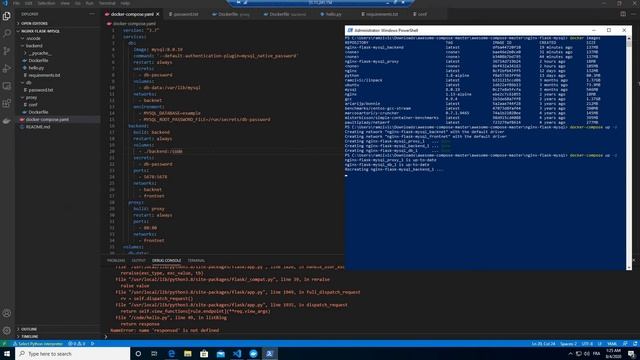Open Cortana circle icon on taskbar
The image size is (640, 360).
[x=138, y=353]
